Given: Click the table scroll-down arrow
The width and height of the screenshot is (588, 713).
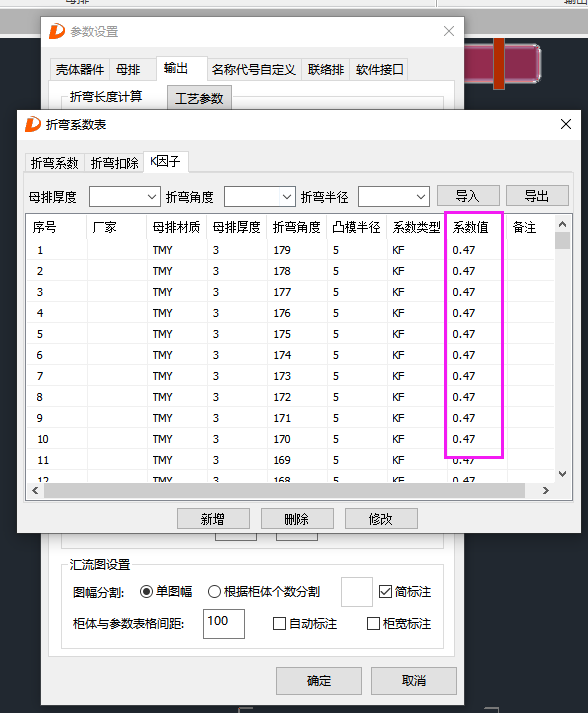Looking at the screenshot, I should coord(563,474).
